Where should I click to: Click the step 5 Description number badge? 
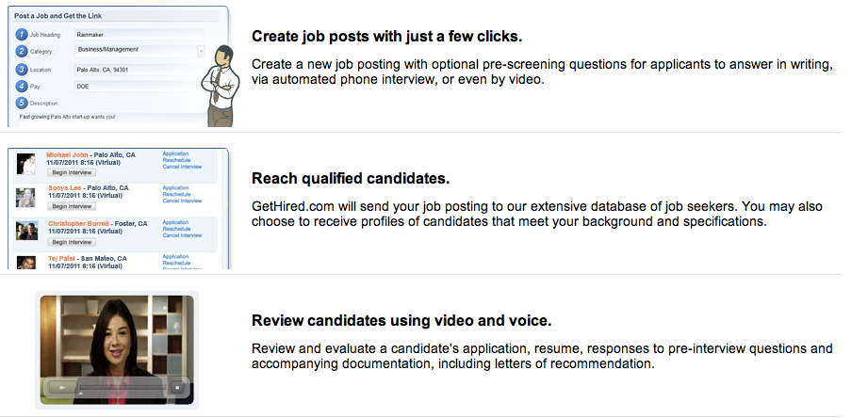(22, 103)
